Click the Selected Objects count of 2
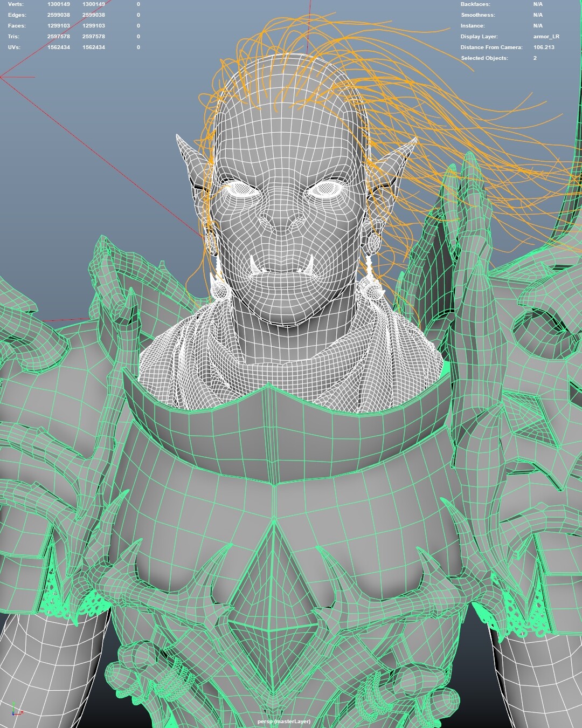The height and width of the screenshot is (728, 582). coord(535,58)
